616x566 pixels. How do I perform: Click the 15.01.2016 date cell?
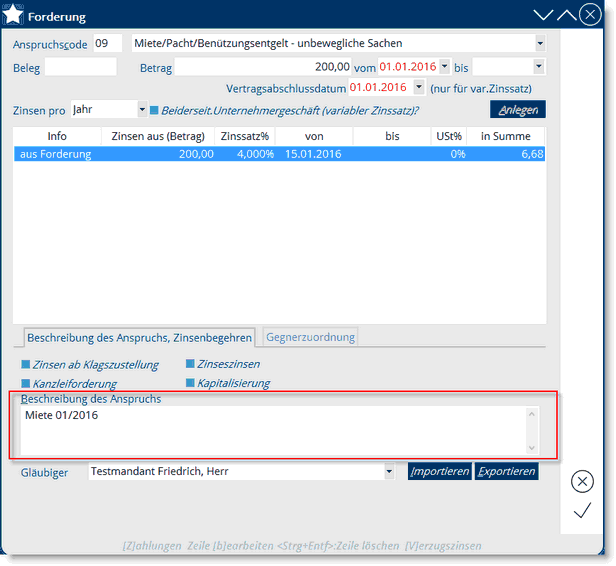[313, 154]
